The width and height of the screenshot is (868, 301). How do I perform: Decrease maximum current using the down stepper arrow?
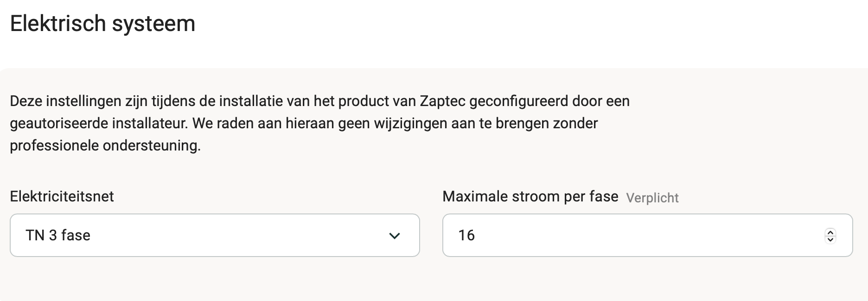(x=830, y=239)
